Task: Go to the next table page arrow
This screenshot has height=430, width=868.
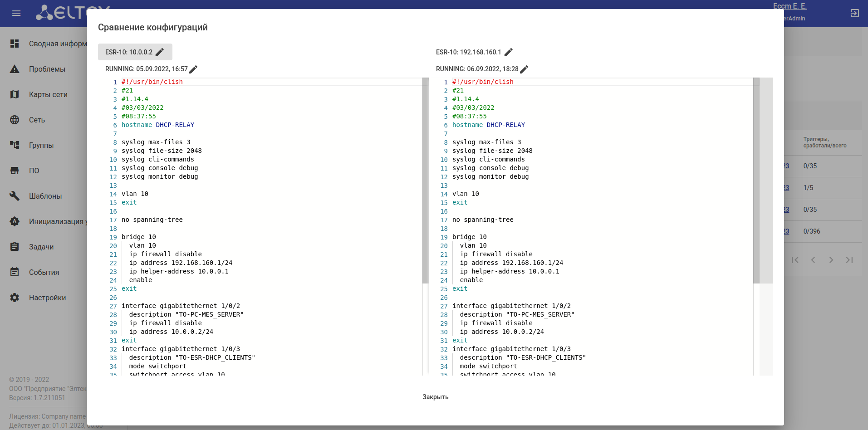Action: tap(831, 260)
